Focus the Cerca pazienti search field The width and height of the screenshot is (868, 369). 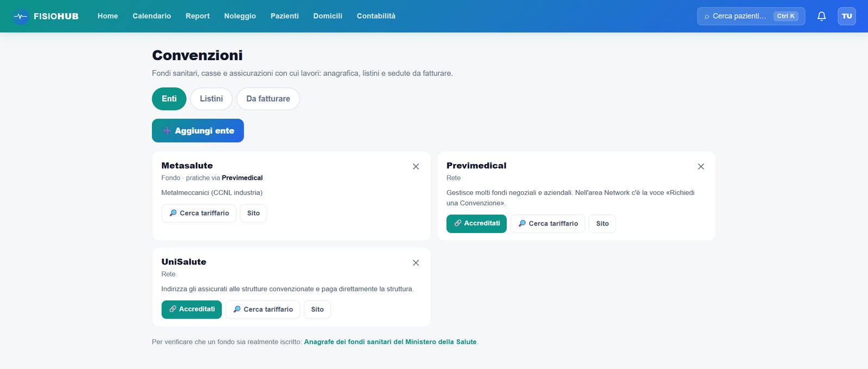[751, 16]
